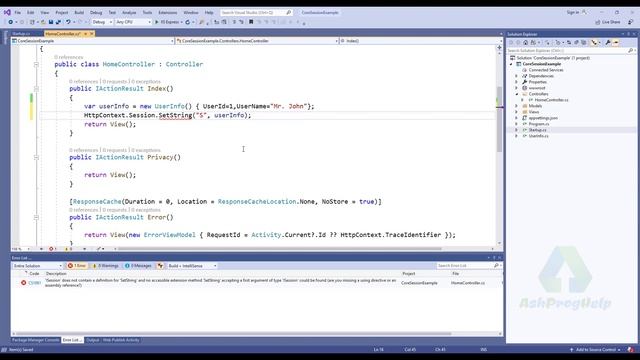Undo the last edit via toolbar
640x360 pixels.
[68, 22]
